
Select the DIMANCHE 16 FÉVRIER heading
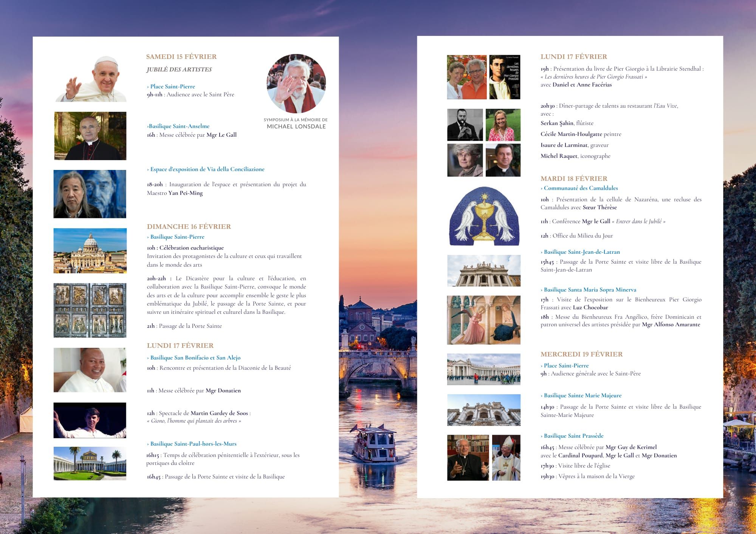coord(189,227)
